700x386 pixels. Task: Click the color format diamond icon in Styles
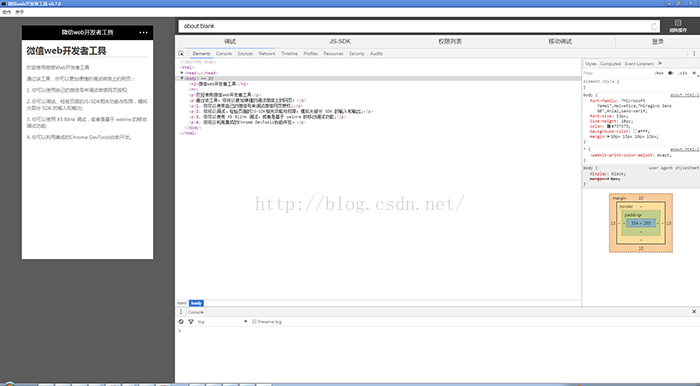[x=671, y=73]
